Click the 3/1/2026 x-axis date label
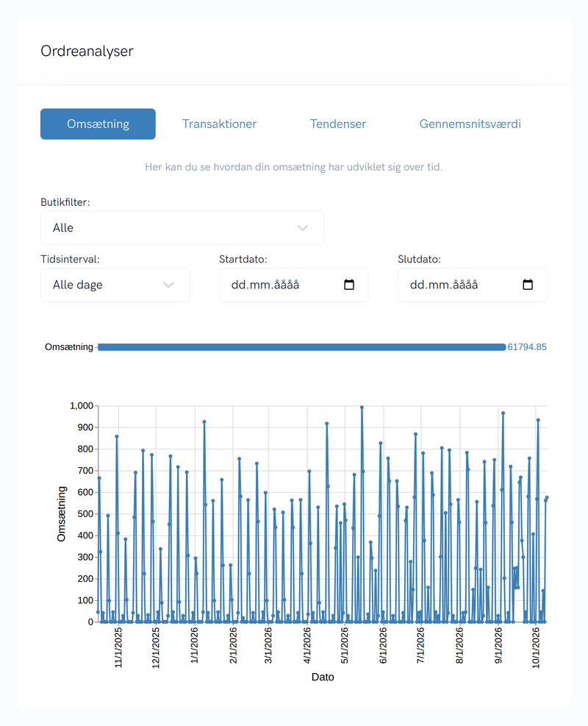 click(268, 645)
